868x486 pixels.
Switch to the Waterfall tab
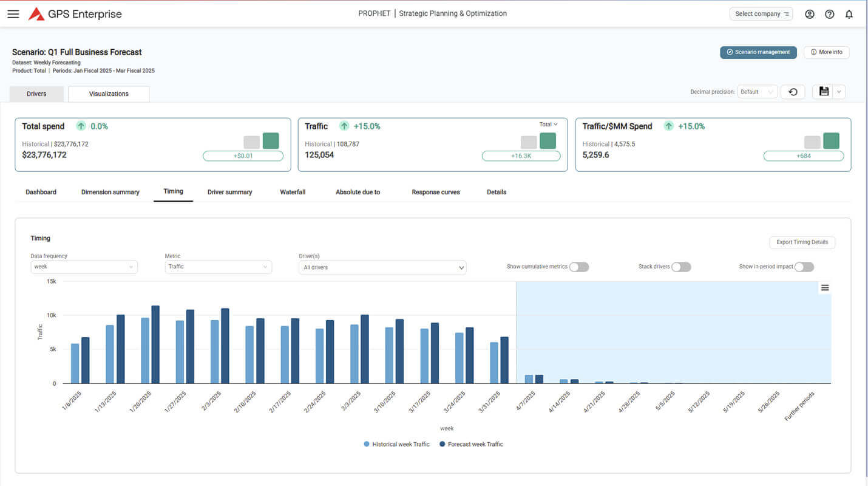pyautogui.click(x=292, y=192)
